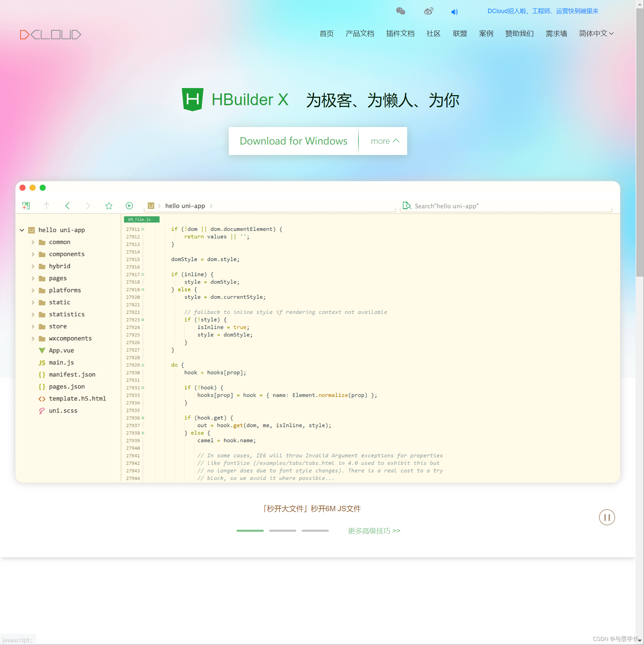This screenshot has height=645, width=644.
Task: Collapse the hello uni-app tree root
Action: click(22, 230)
